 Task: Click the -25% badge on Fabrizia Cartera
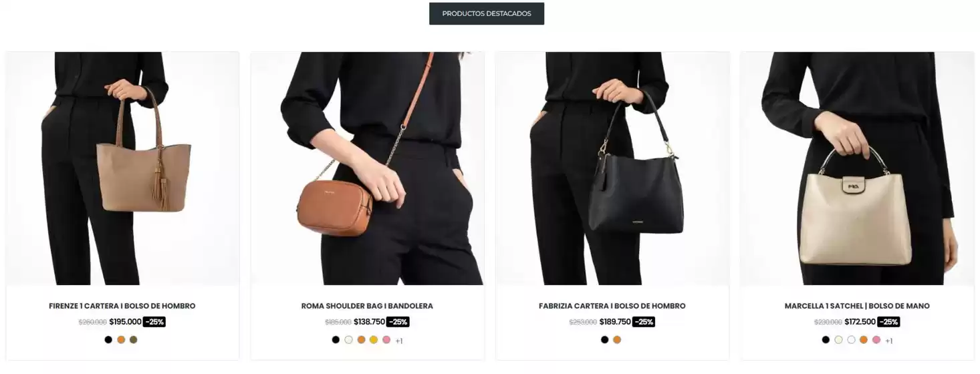pyautogui.click(x=644, y=322)
